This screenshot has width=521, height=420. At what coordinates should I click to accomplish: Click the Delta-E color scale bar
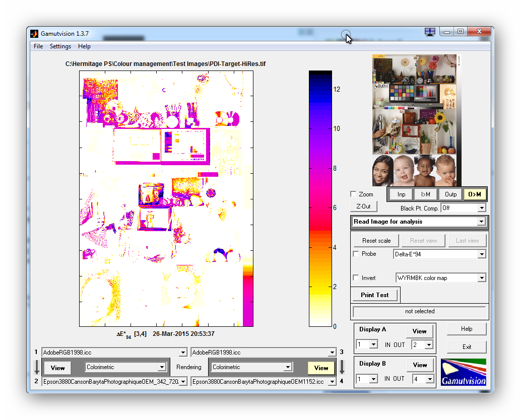click(320, 199)
